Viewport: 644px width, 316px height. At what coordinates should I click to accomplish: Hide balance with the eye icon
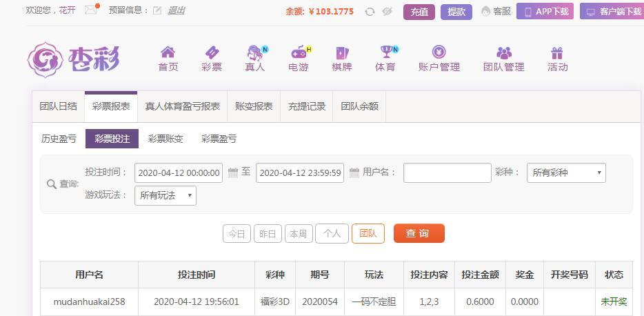pyautogui.click(x=388, y=12)
